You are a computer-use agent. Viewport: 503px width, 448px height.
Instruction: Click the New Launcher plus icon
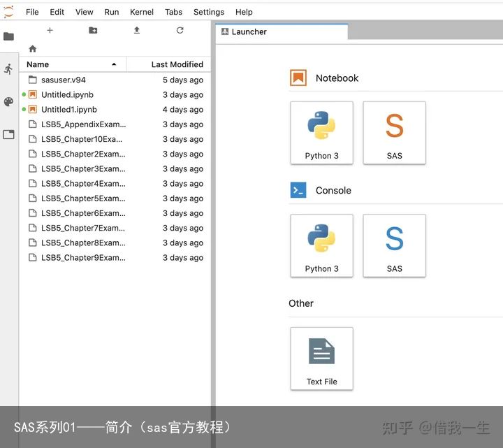[x=50, y=30]
